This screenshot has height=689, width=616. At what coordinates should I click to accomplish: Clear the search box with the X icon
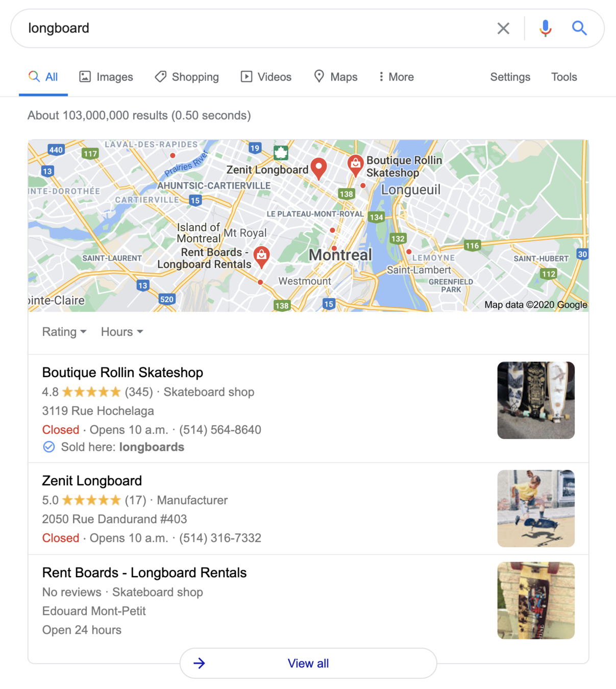pyautogui.click(x=503, y=29)
